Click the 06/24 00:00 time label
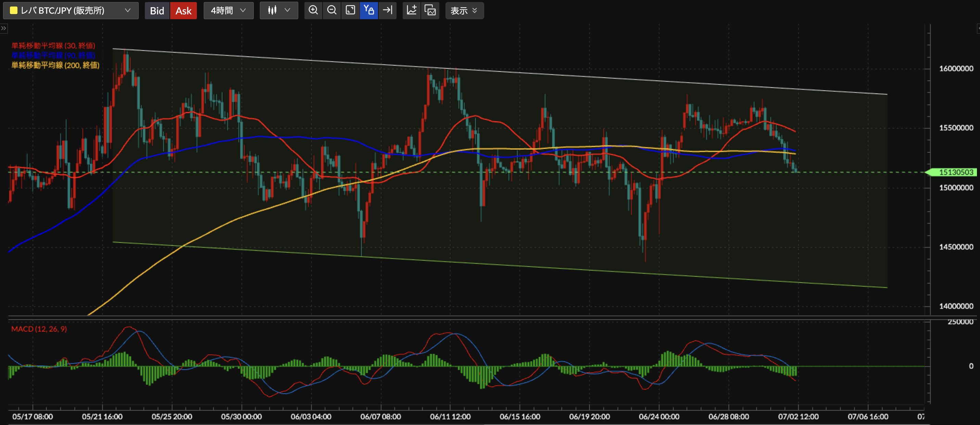The height and width of the screenshot is (425, 980). [x=659, y=417]
